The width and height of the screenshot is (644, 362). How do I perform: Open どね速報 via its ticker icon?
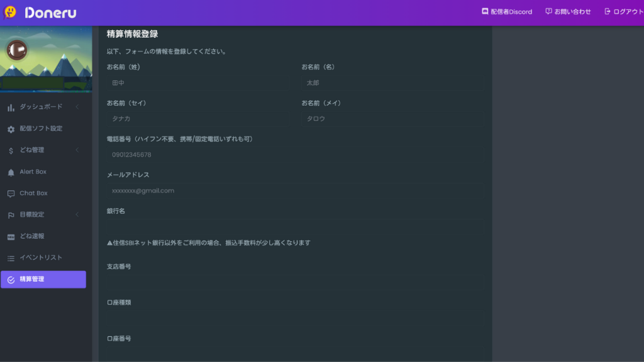coord(11,236)
